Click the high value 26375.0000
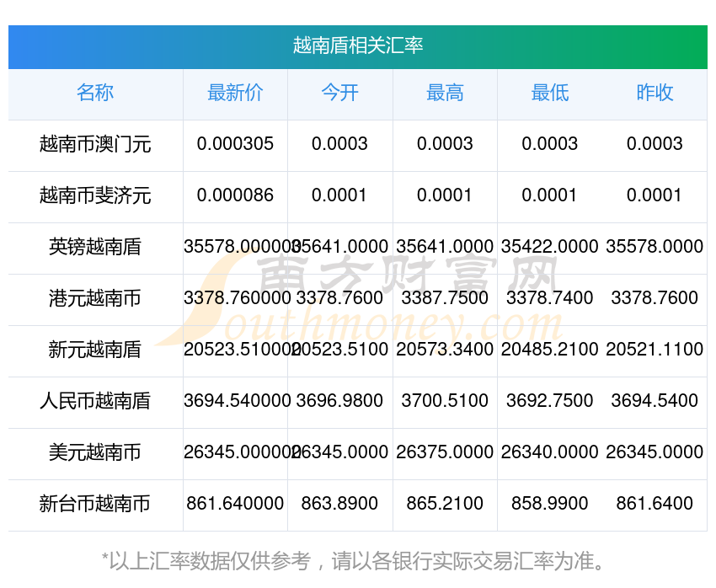Screen dimensions: 716x588 (x=445, y=452)
